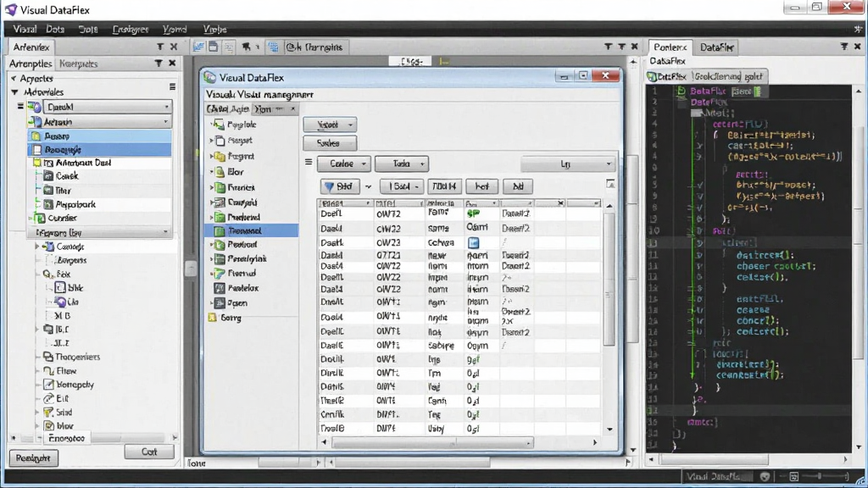Select the highlighted Tresaned item in the dialog tree
868x488 pixels.
pos(253,230)
